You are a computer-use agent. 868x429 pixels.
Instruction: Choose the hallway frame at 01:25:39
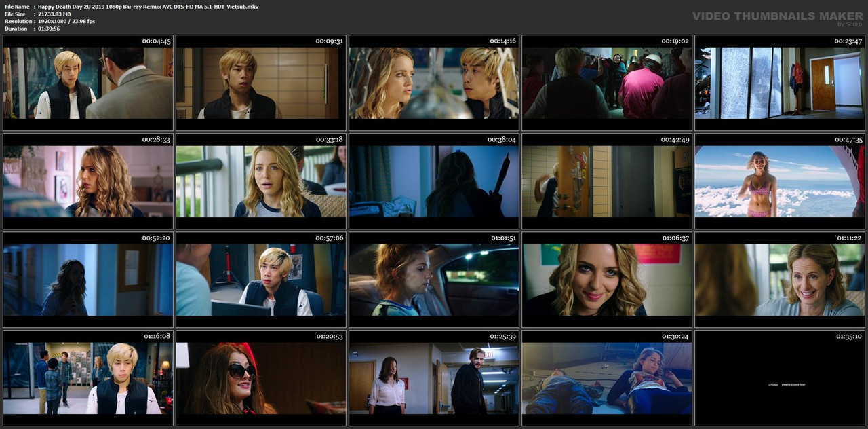434,378
